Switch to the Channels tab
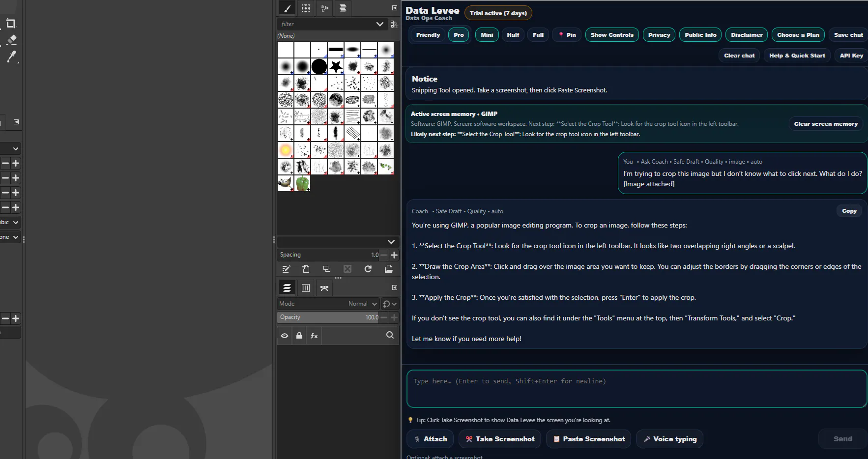Image resolution: width=868 pixels, height=459 pixels. [306, 288]
